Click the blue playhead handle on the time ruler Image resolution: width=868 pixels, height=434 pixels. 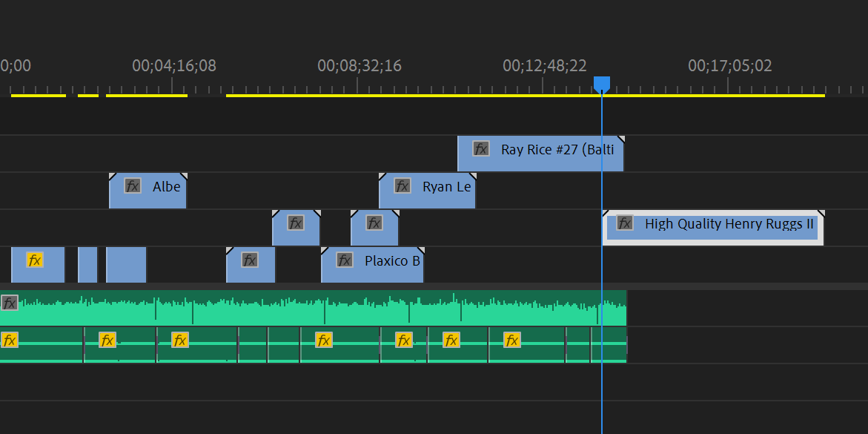[602, 85]
